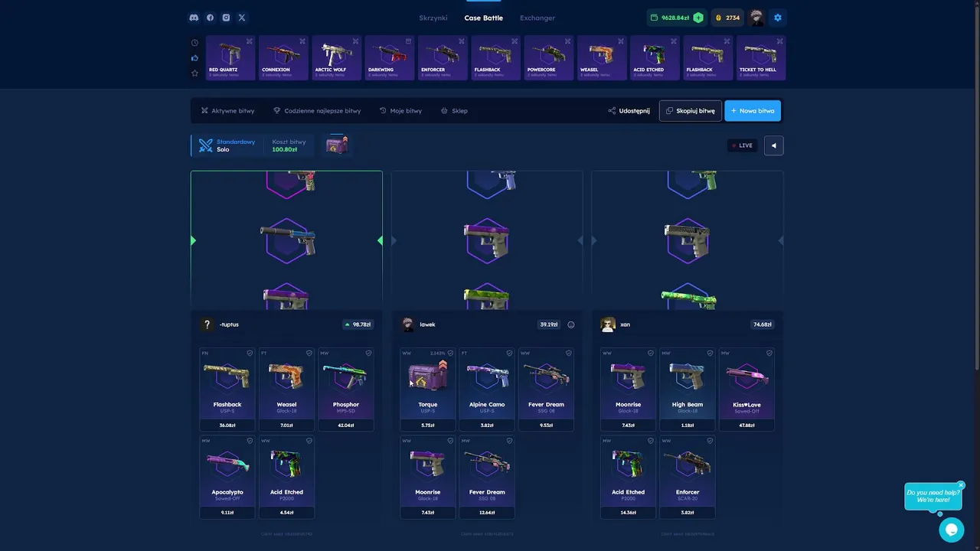
Task: Click xan total value 74.68zł
Action: point(762,324)
